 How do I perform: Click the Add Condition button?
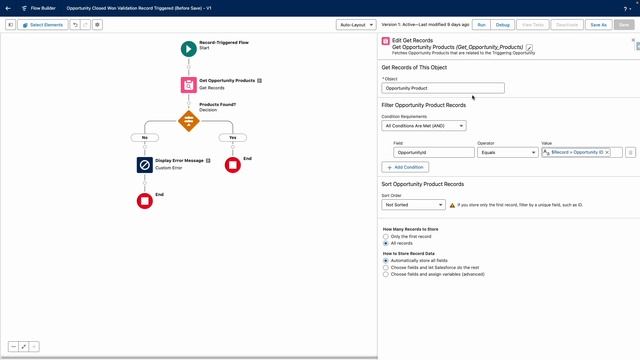point(405,167)
